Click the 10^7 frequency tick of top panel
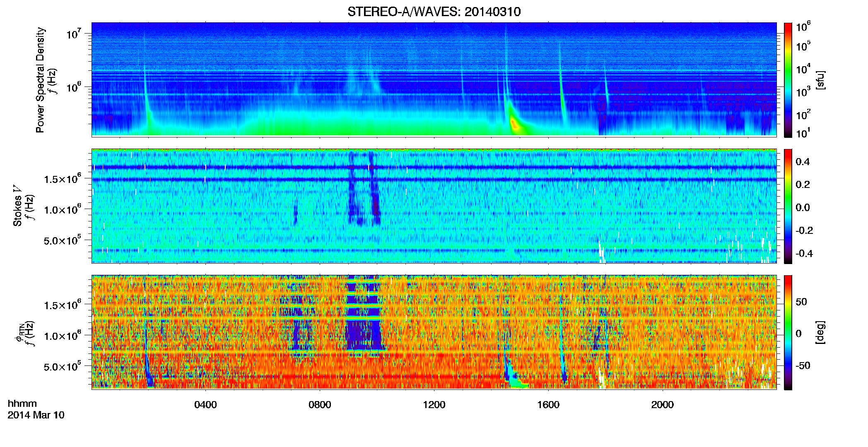 pos(73,34)
